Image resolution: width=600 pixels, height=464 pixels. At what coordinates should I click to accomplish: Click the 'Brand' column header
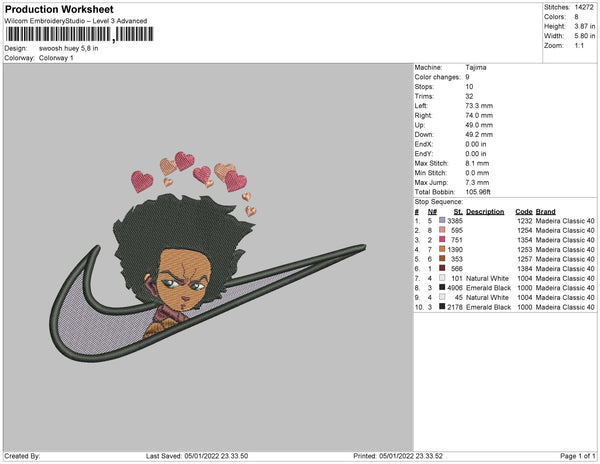pyautogui.click(x=545, y=212)
